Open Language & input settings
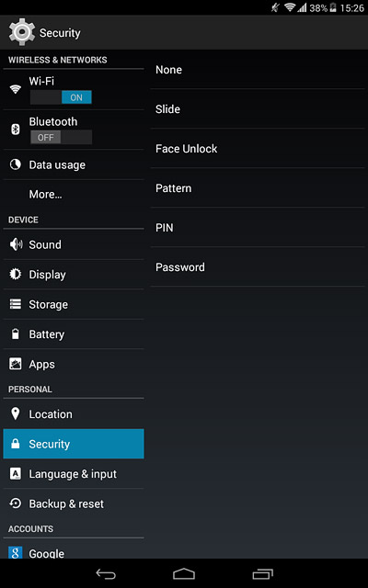 point(74,474)
